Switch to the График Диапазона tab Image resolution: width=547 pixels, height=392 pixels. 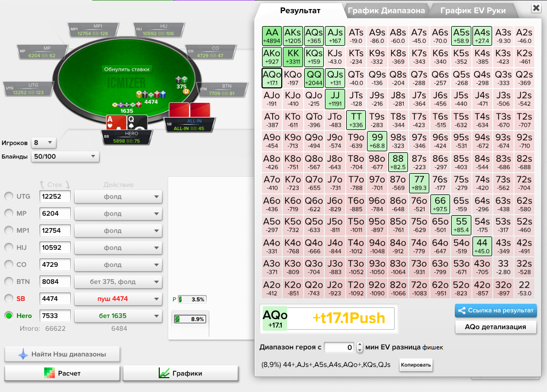(386, 10)
